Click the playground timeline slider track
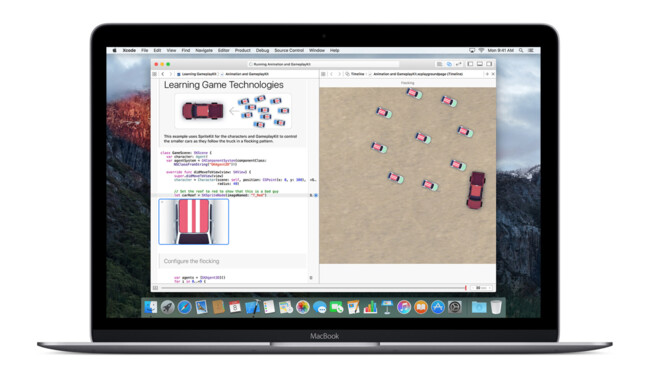 point(314,288)
